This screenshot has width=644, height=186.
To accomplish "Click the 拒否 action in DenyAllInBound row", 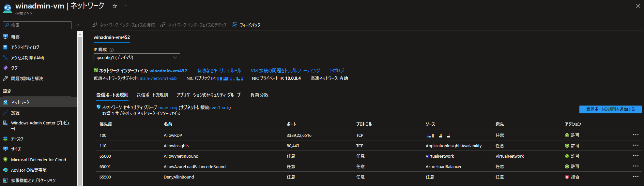I will tap(572, 177).
